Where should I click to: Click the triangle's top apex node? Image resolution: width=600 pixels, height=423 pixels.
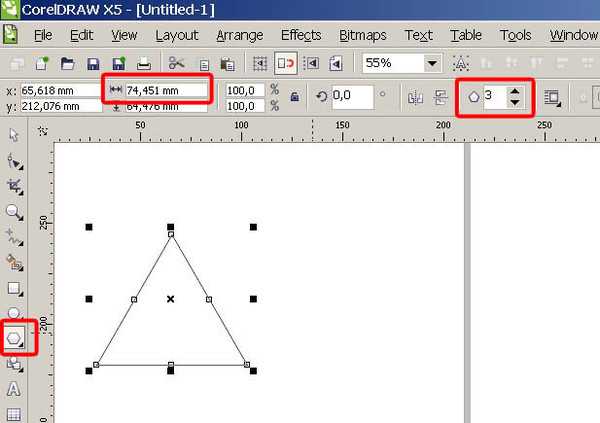point(171,234)
